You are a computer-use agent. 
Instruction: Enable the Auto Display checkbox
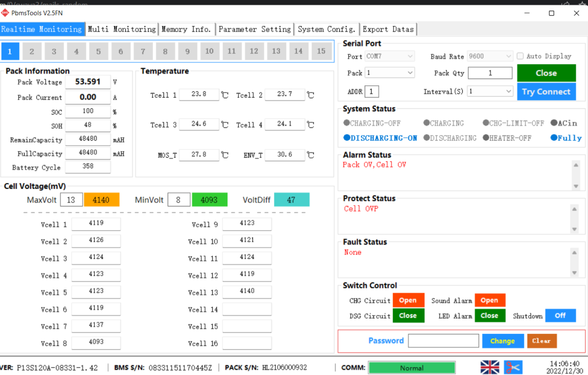coord(520,57)
